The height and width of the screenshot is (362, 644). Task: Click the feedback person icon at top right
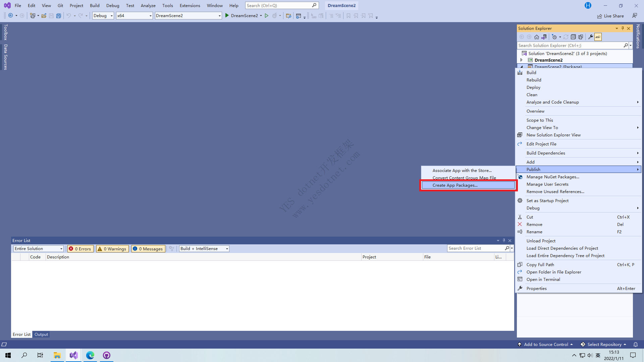(635, 16)
